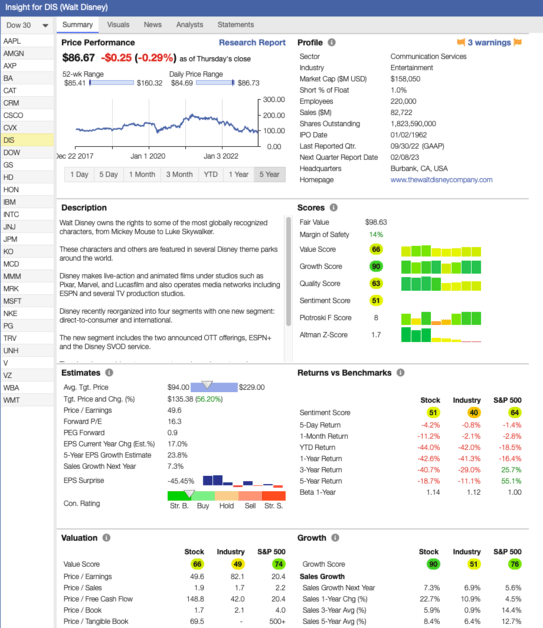Open the Analysts tab

pyautogui.click(x=189, y=25)
